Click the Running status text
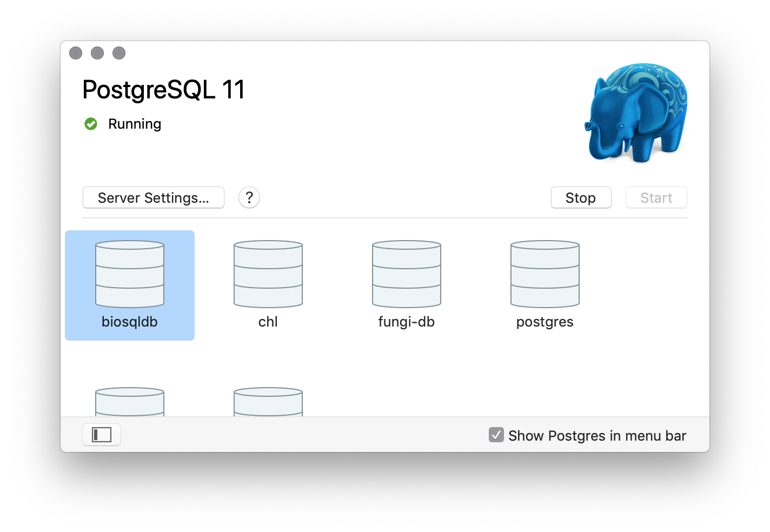Viewport: 770px width, 532px height. pyautogui.click(x=135, y=124)
